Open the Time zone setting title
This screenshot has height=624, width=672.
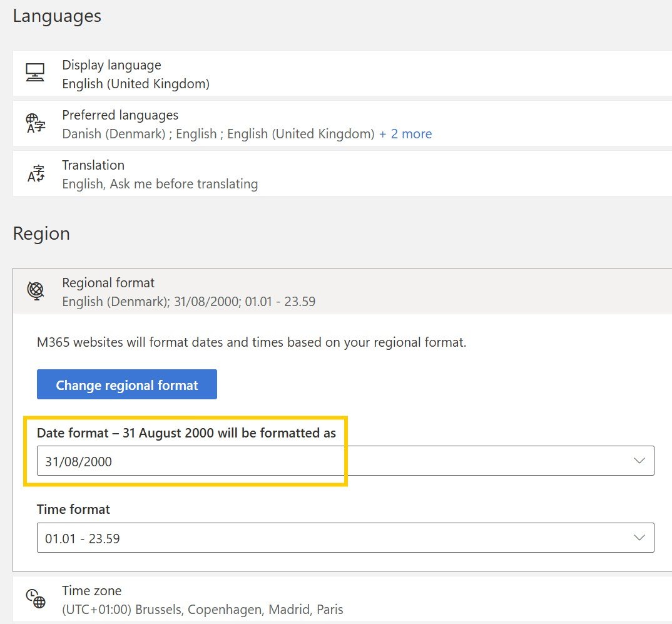[x=92, y=591]
